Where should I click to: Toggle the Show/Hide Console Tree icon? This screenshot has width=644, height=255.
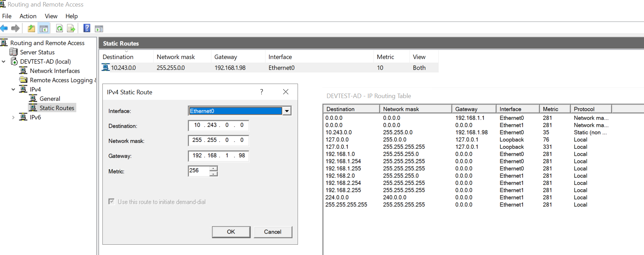pos(44,28)
